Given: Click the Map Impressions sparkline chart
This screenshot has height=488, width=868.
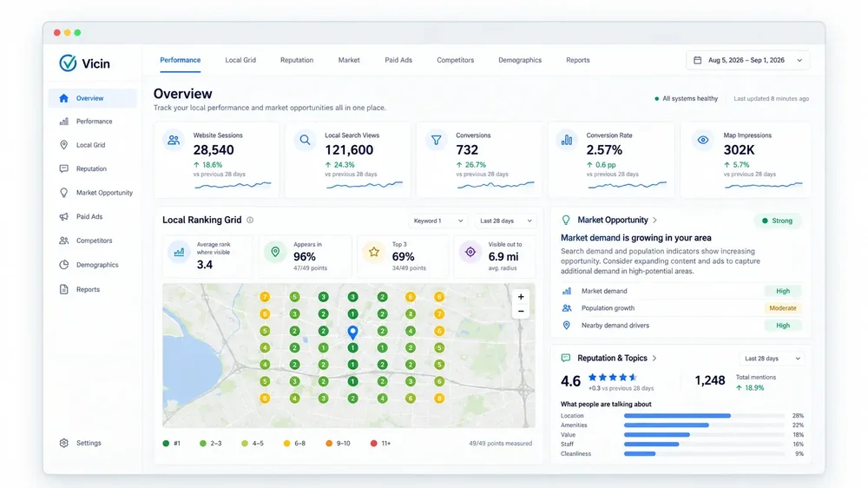Looking at the screenshot, I should 763,185.
